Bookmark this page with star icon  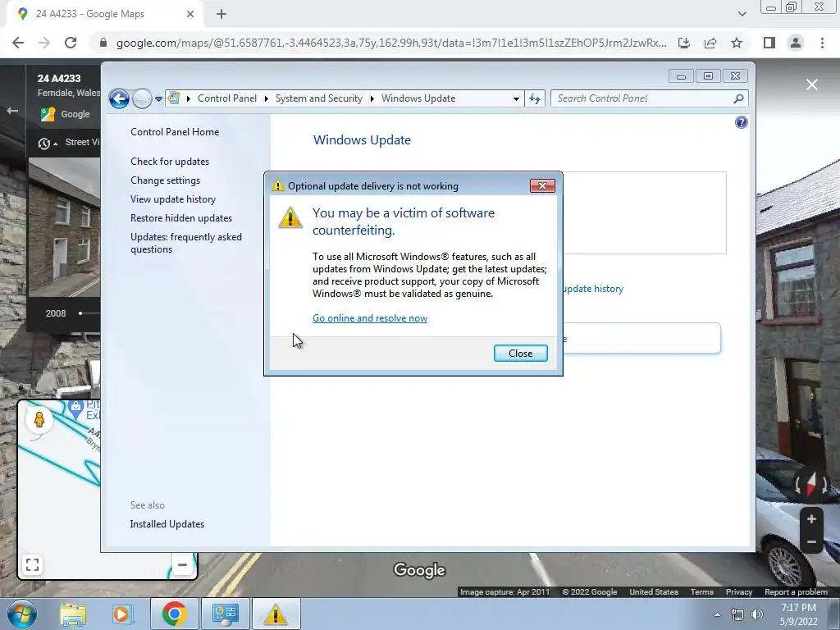click(x=737, y=43)
